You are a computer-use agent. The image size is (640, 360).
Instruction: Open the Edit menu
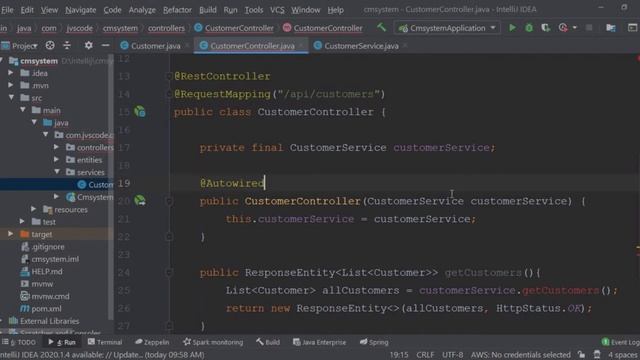click(x=27, y=9)
